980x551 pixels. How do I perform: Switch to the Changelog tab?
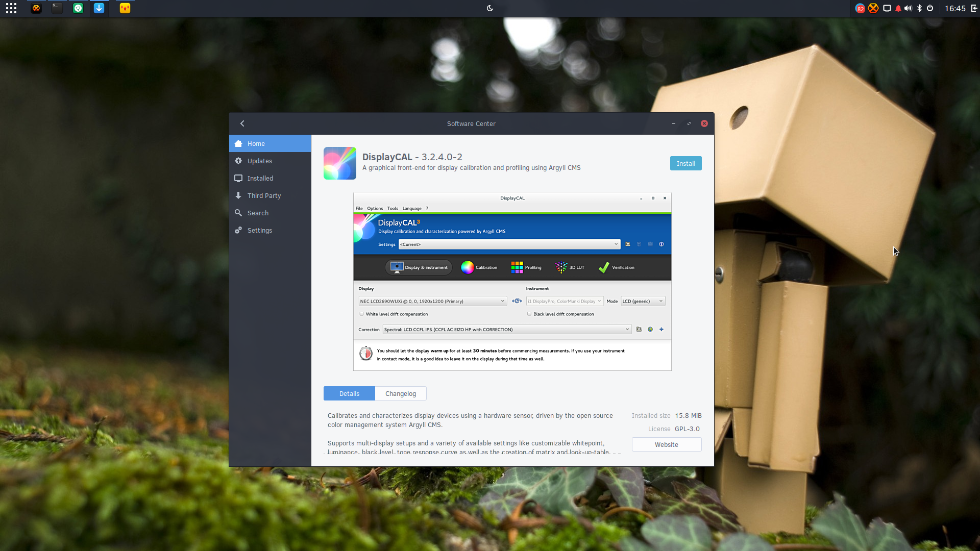401,393
